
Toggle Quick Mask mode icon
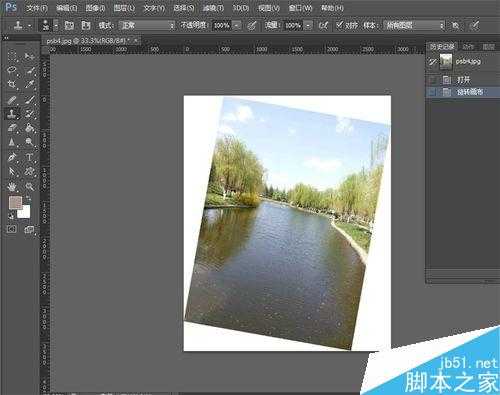click(x=12, y=229)
